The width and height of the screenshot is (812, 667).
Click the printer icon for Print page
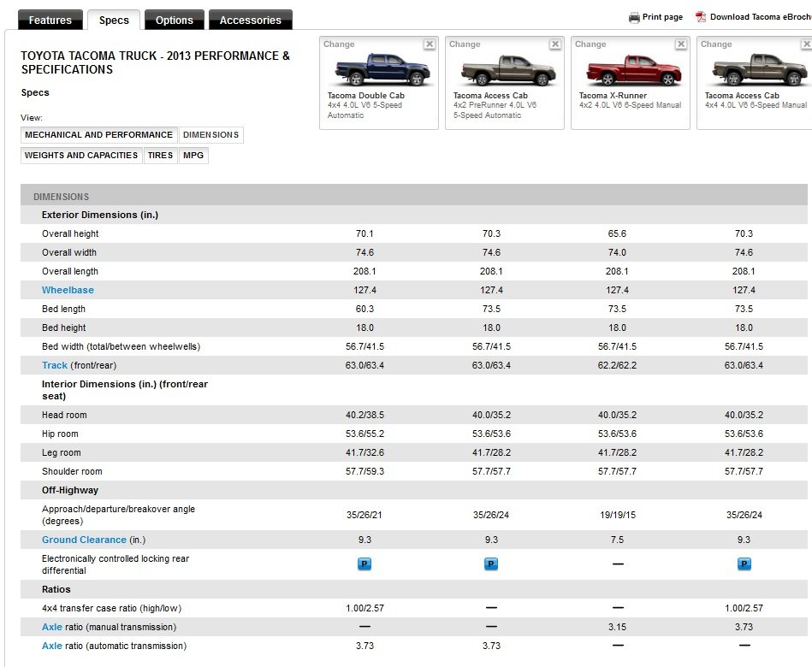pos(634,18)
